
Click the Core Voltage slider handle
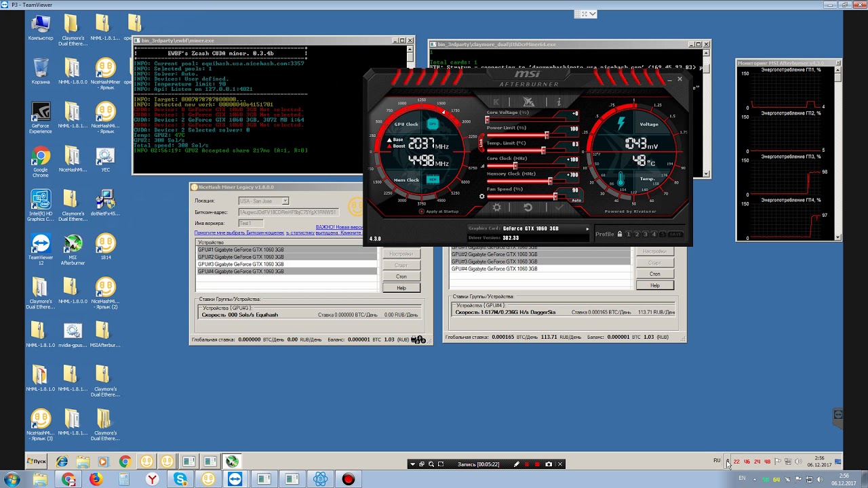488,120
